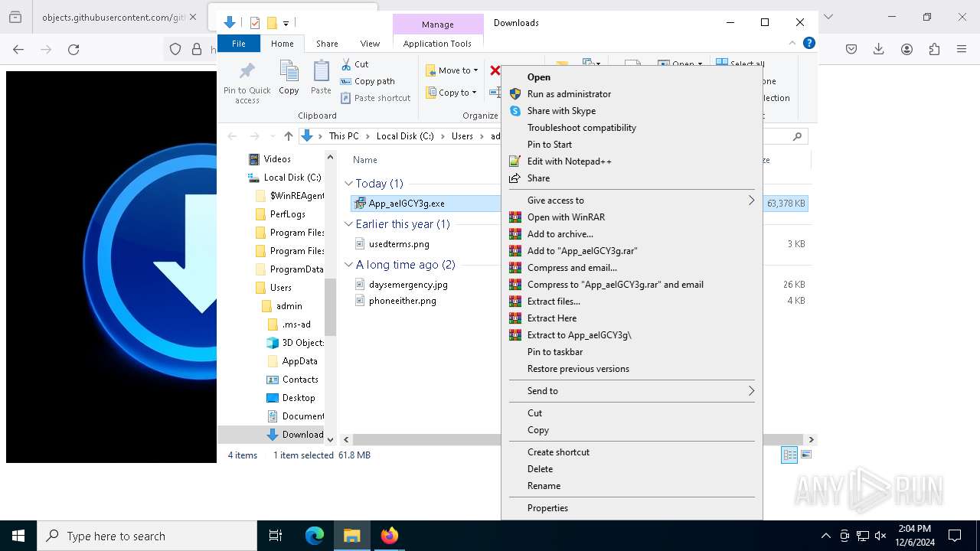Switch to the Share ribbon tab
This screenshot has height=551, width=980.
point(327,44)
